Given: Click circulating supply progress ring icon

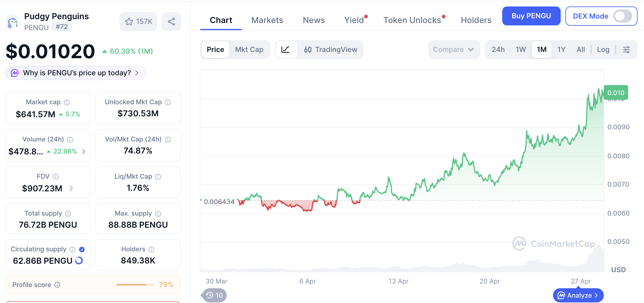Looking at the screenshot, I should coord(79,260).
